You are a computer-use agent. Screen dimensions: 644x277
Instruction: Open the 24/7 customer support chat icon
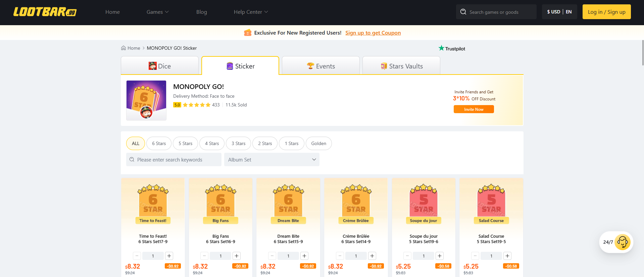click(622, 242)
